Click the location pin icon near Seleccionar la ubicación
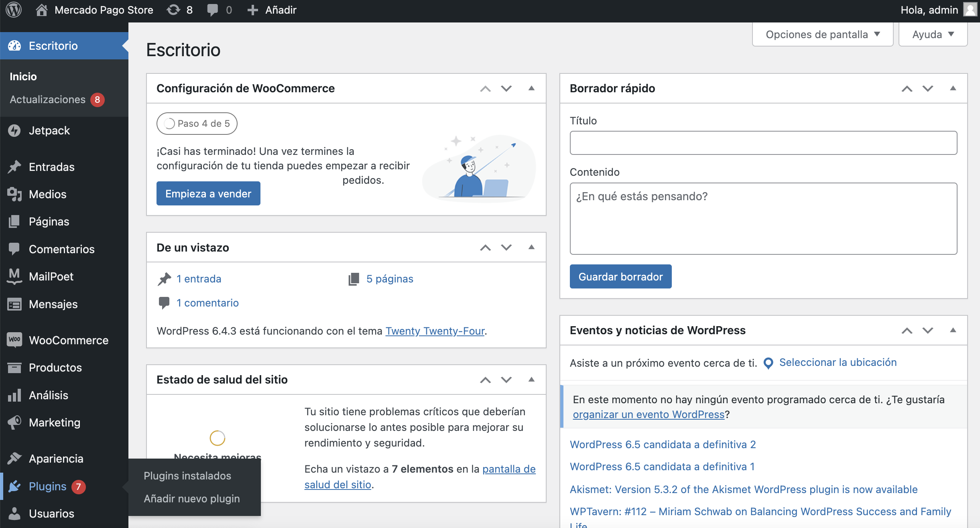Image resolution: width=980 pixels, height=528 pixels. (768, 363)
